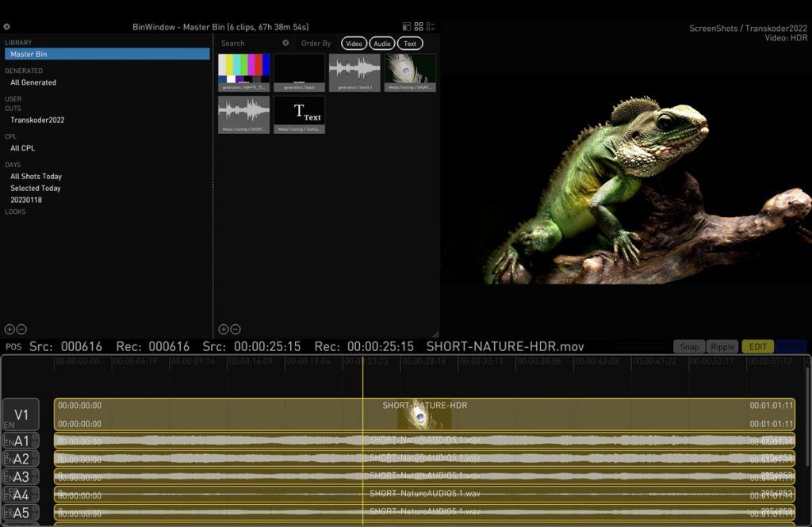Toggle the bin sidebar layout icon
This screenshot has width=812, height=527.
click(407, 26)
